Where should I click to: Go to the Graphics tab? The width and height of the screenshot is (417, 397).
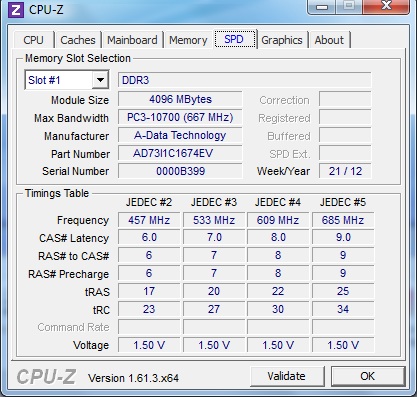(282, 40)
